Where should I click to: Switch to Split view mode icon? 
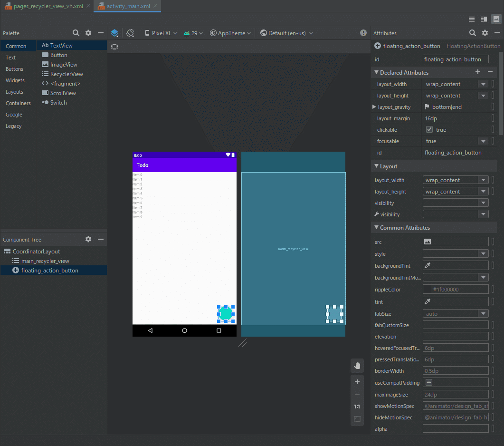pos(484,19)
